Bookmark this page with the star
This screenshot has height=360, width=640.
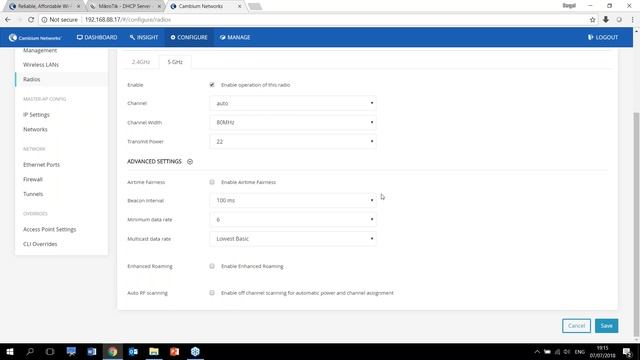[x=593, y=20]
